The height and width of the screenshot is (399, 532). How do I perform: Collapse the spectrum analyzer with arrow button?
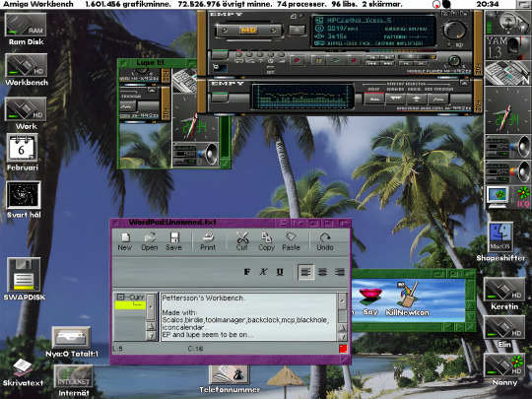464,83
